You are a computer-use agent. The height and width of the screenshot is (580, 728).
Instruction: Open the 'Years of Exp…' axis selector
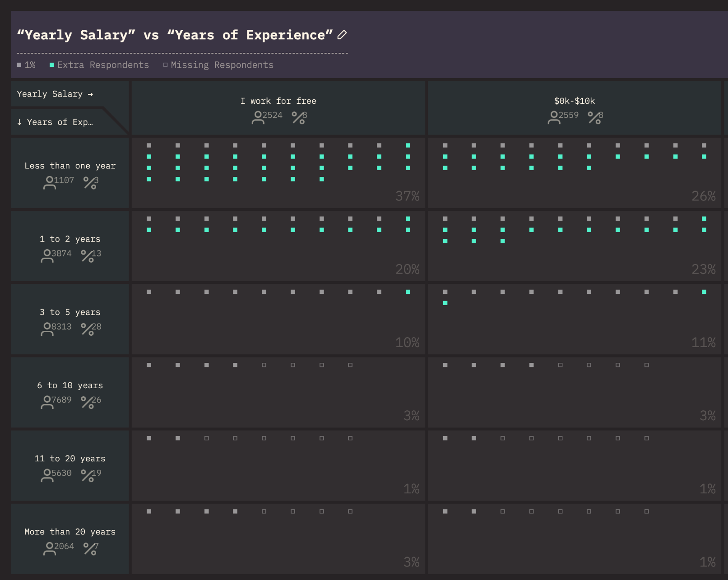55,122
